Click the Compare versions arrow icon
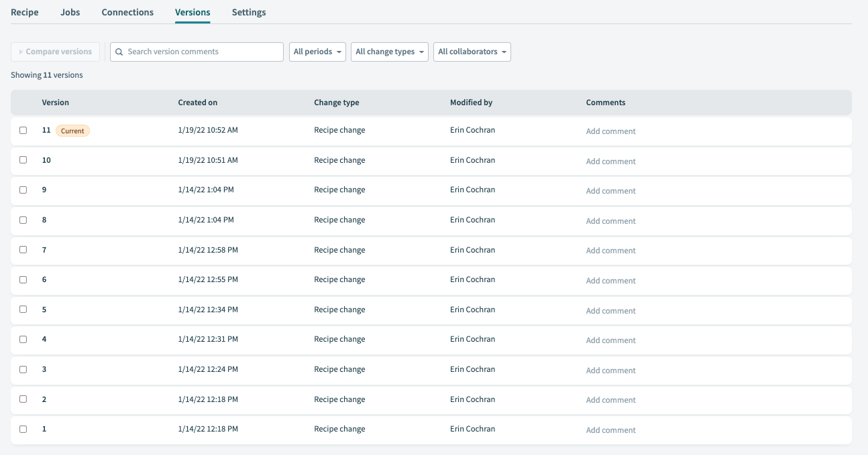Viewport: 868px width, 455px height. click(x=21, y=52)
